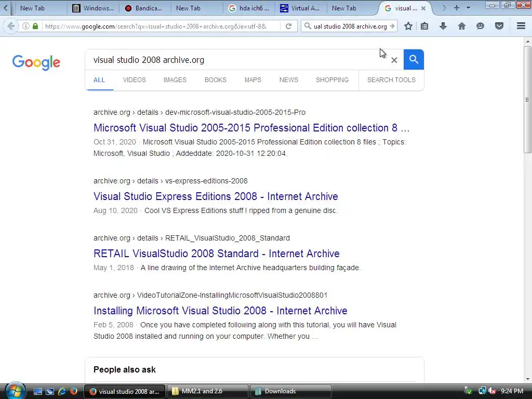Open site information icon in address bar
The height and width of the screenshot is (399, 532).
click(26, 26)
